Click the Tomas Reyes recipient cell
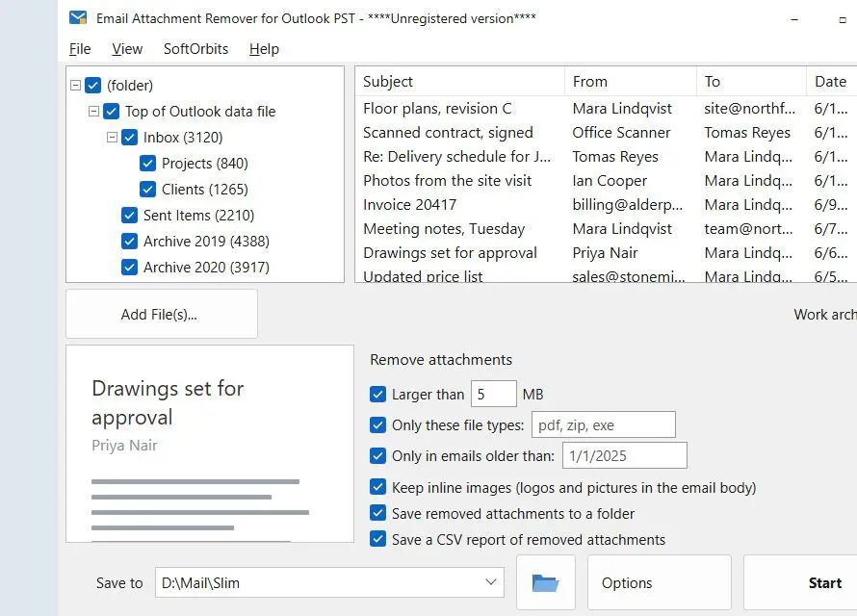This screenshot has height=616, width=857. [x=747, y=132]
